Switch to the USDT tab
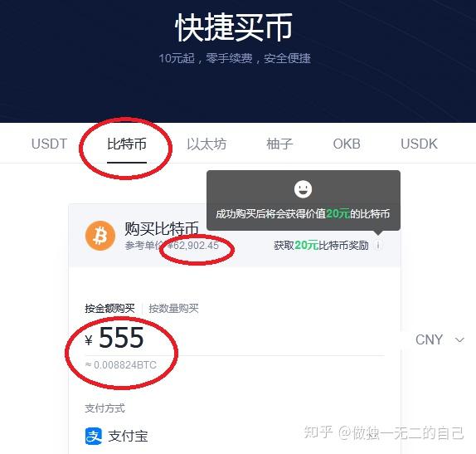476x454 pixels. [x=49, y=144]
